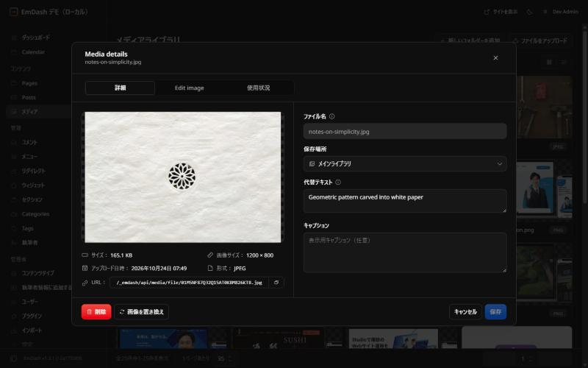
Task: Click the blue 保存 button
Action: pyautogui.click(x=495, y=311)
